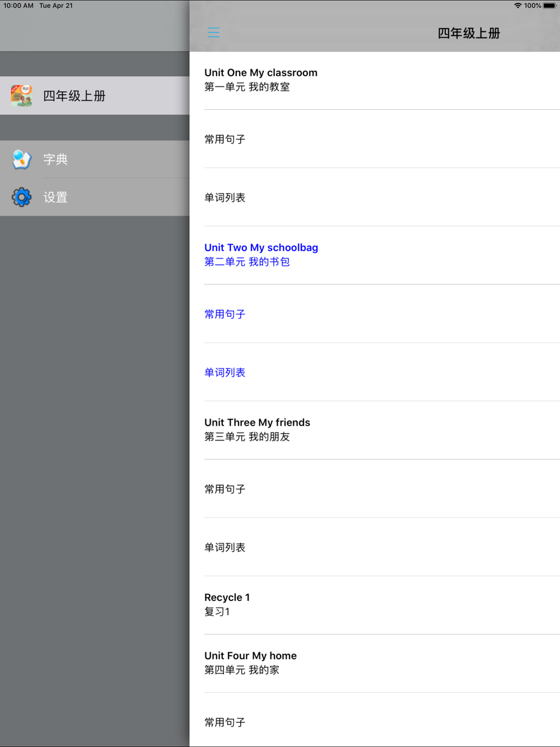Viewport: 560px width, 747px height.
Task: Tap the Wi-Fi status icon
Action: pyautogui.click(x=517, y=6)
